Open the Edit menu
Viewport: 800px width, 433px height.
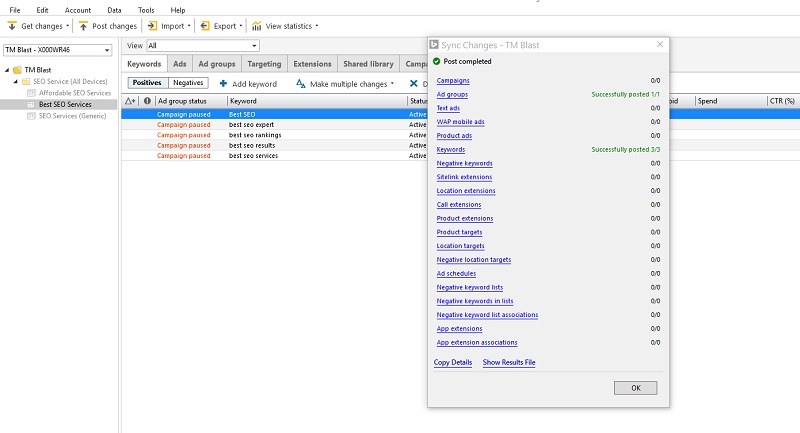pyautogui.click(x=42, y=10)
